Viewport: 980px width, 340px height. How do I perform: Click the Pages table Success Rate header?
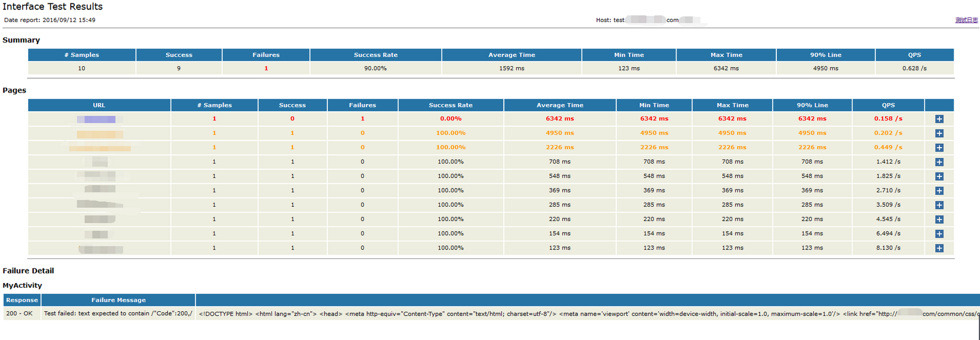click(451, 105)
